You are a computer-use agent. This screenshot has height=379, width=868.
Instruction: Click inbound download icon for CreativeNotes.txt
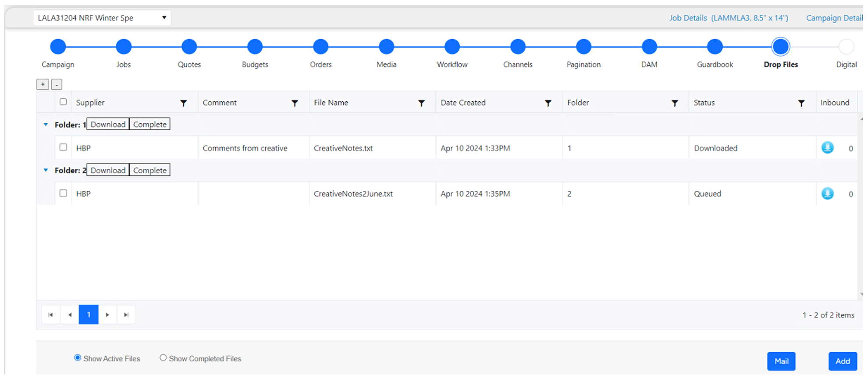[x=828, y=148]
